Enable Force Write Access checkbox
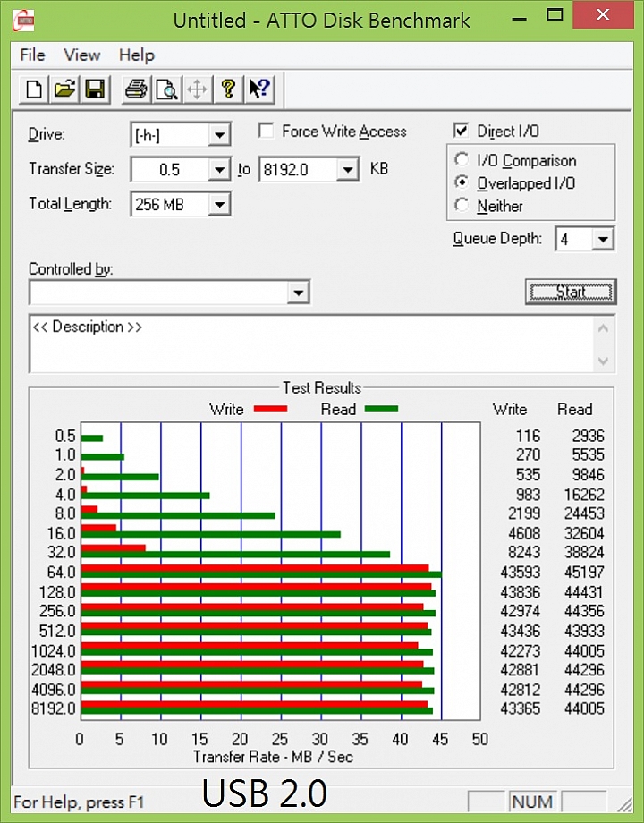Image resolution: width=644 pixels, height=823 pixels. click(267, 131)
